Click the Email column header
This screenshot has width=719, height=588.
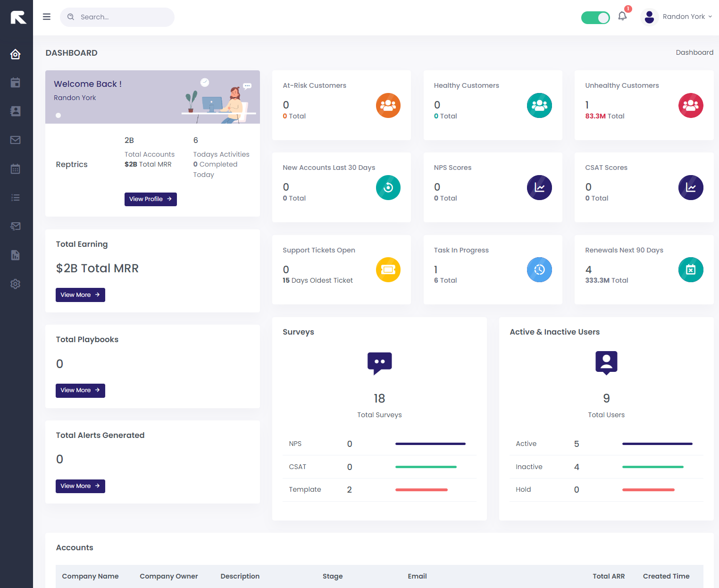[418, 576]
